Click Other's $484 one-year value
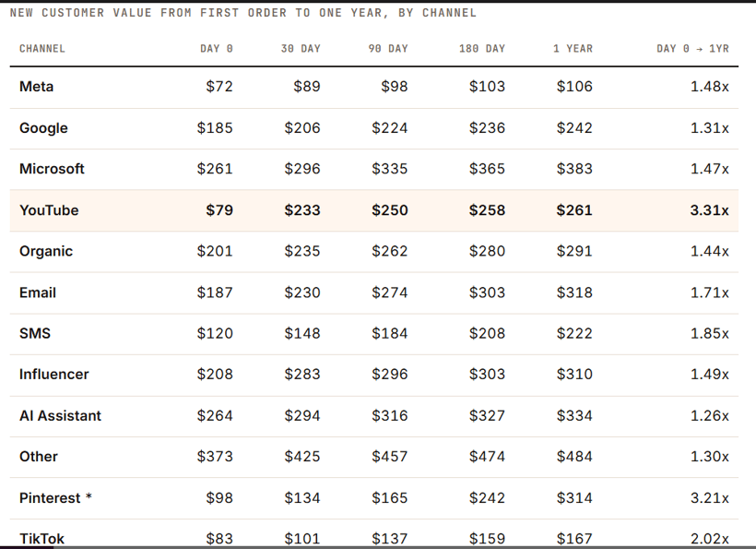 coord(574,457)
